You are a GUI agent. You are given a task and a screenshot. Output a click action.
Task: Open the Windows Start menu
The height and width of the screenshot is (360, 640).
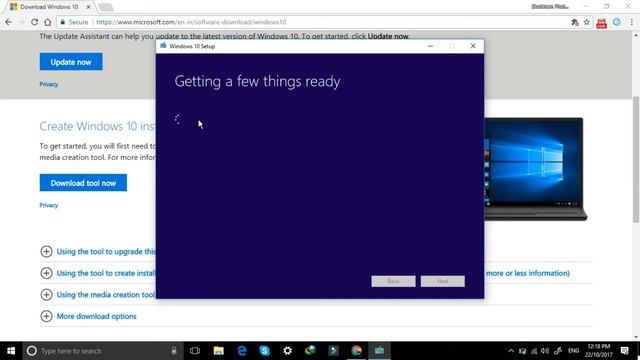11,351
